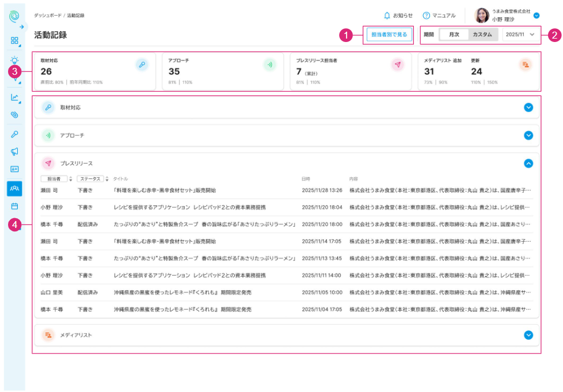Click the dashboard grid icon in sidebar
This screenshot has height=392, width=563.
point(15,41)
